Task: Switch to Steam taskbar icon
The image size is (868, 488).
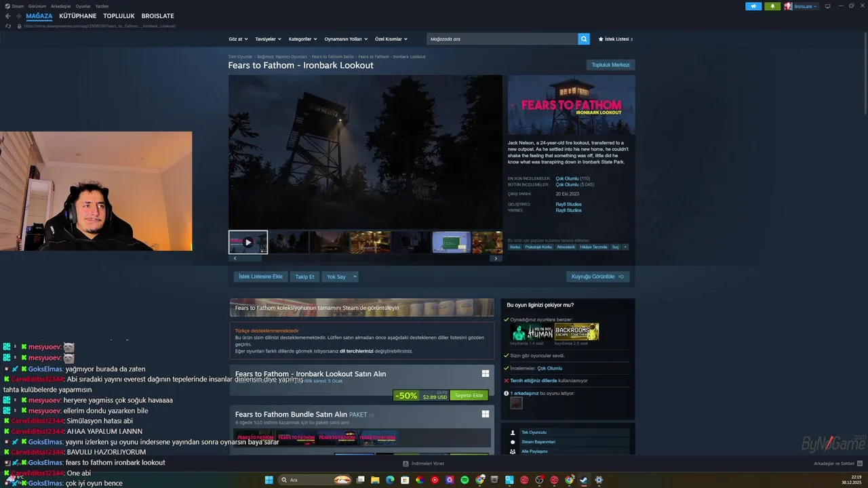Action: tap(584, 480)
